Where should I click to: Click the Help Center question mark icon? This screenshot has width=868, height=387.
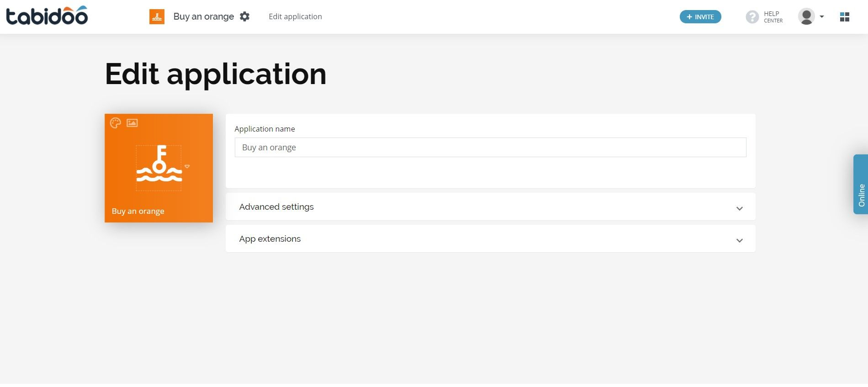752,17
